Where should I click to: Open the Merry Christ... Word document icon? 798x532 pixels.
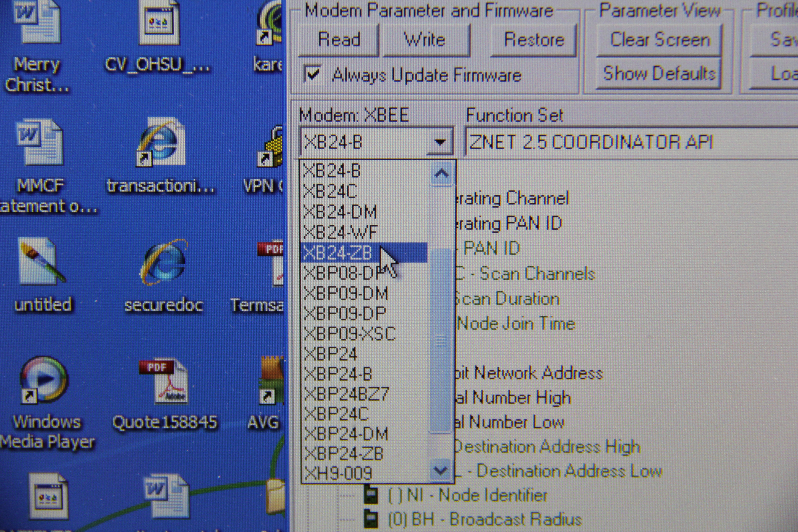click(37, 22)
